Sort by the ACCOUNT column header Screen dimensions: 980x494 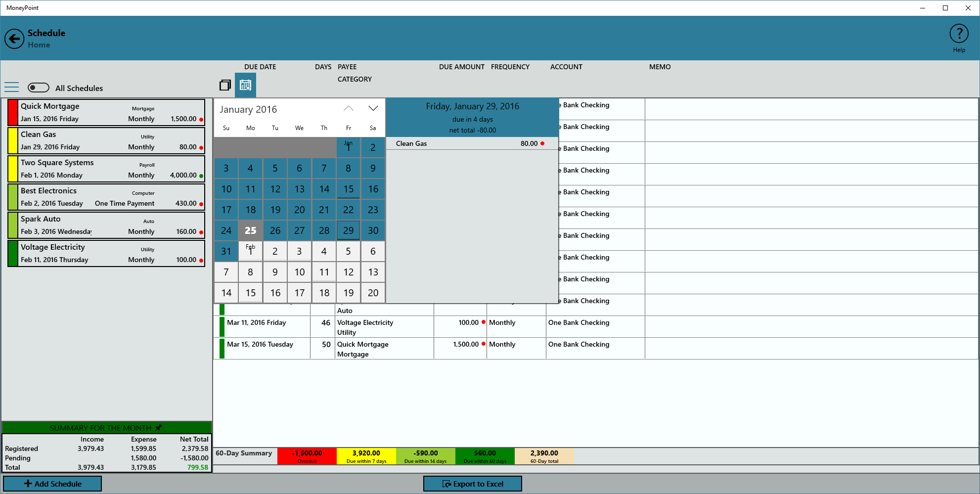[566, 67]
